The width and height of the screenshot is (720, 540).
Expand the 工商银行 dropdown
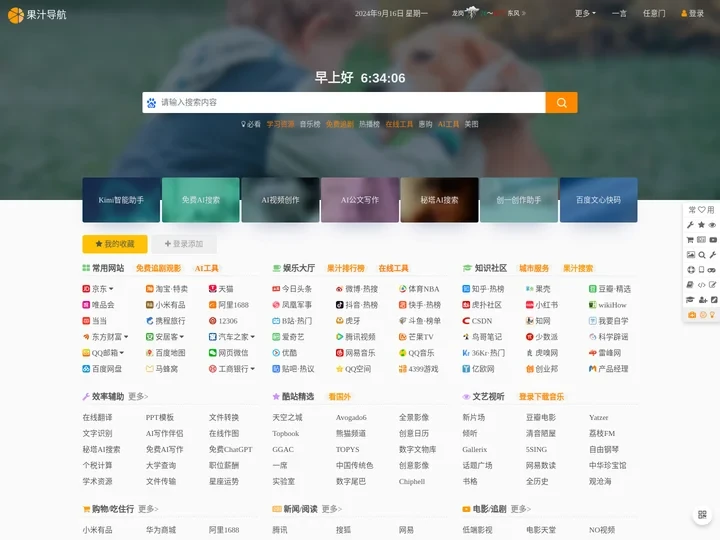pyautogui.click(x=253, y=369)
